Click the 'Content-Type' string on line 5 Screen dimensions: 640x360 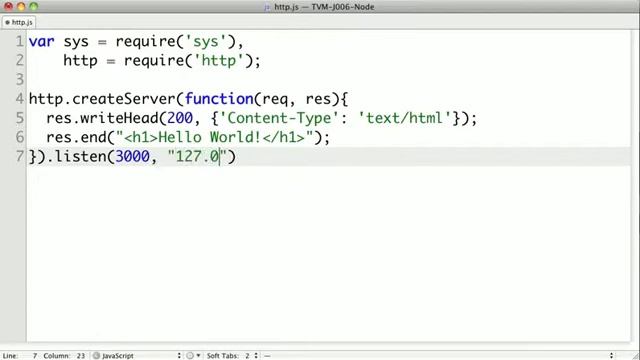280,118
